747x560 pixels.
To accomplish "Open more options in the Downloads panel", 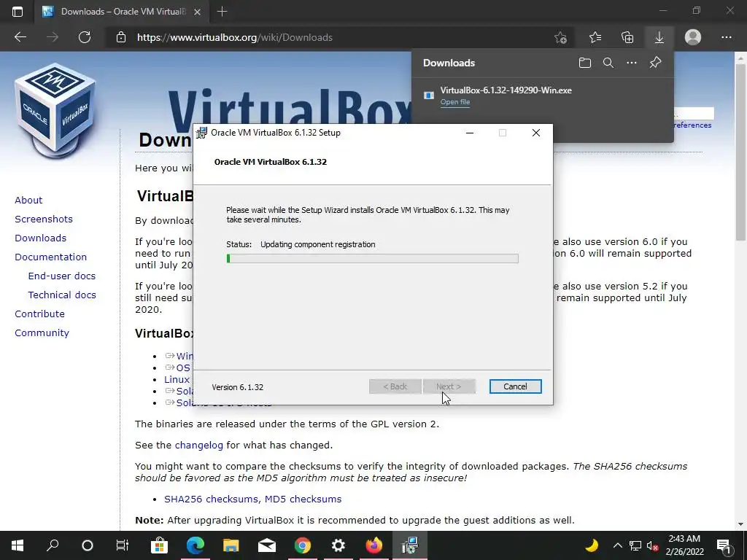I will [x=632, y=63].
